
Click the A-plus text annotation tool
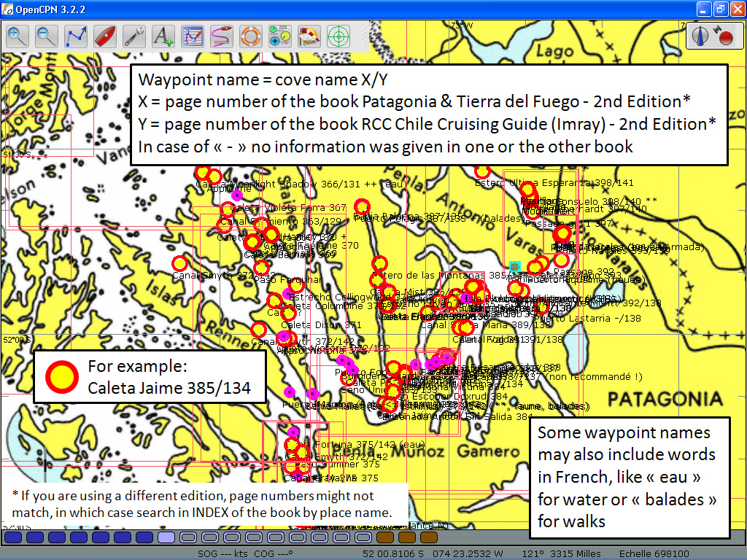point(163,36)
